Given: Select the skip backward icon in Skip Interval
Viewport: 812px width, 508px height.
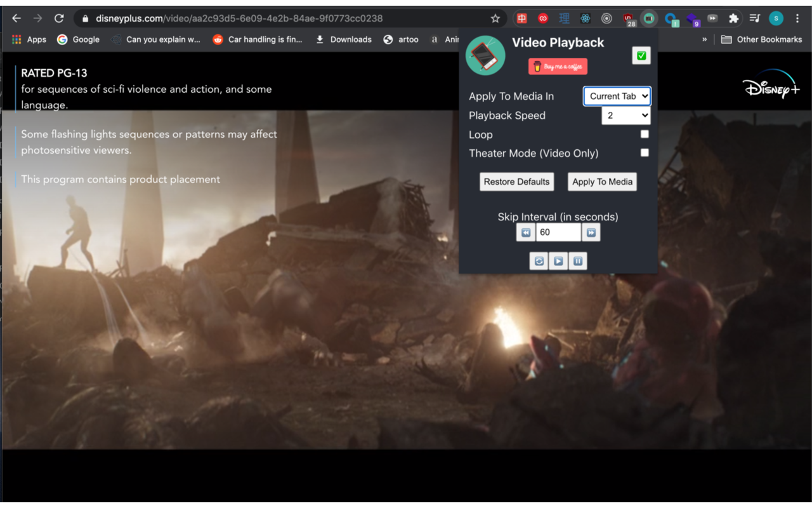Looking at the screenshot, I should click(525, 232).
